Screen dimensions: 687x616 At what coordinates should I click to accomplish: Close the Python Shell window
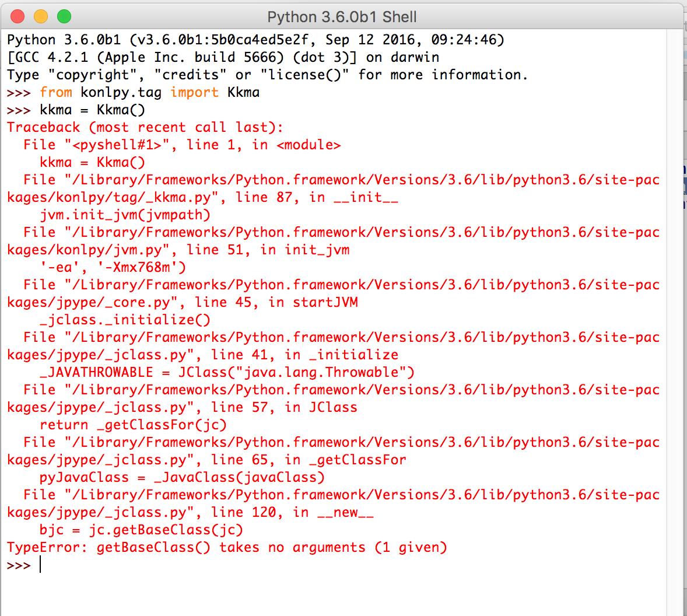pyautogui.click(x=16, y=17)
